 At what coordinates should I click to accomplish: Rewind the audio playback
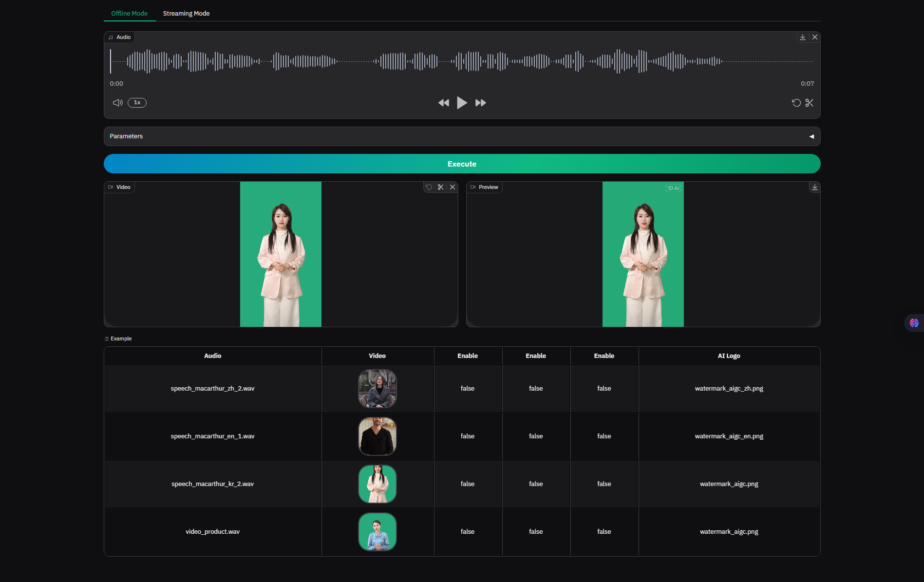tap(443, 103)
